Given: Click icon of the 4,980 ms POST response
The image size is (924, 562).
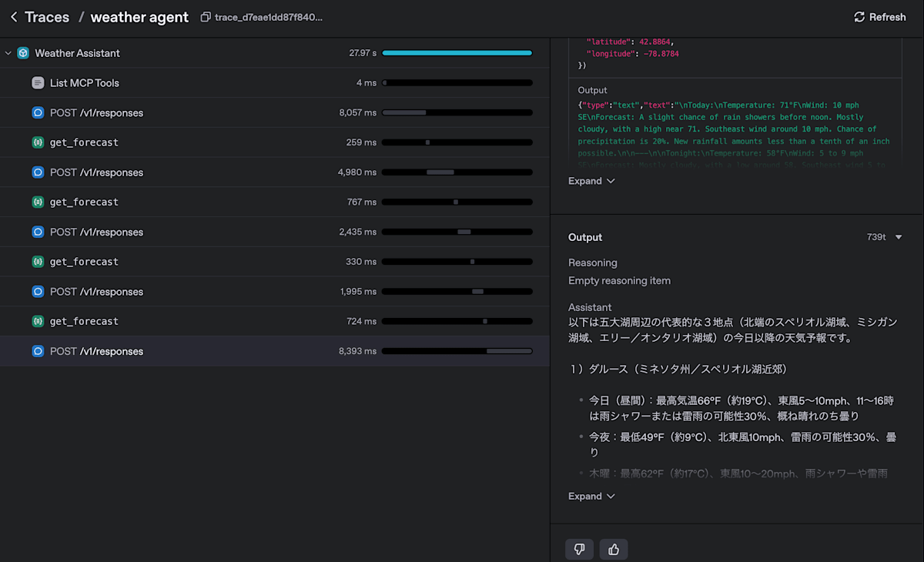Looking at the screenshot, I should (x=38, y=172).
